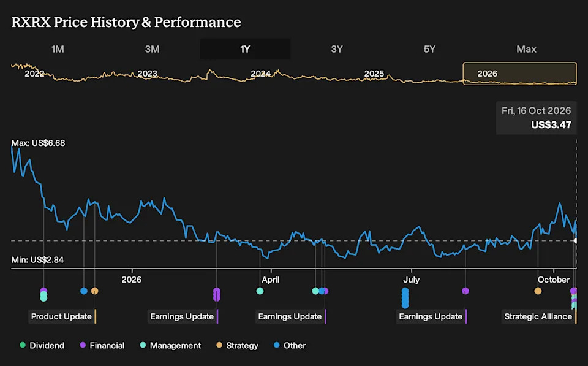The image size is (588, 366).
Task: Click the "Fri, 16 Oct 2026" tooltip date
Action: (537, 111)
